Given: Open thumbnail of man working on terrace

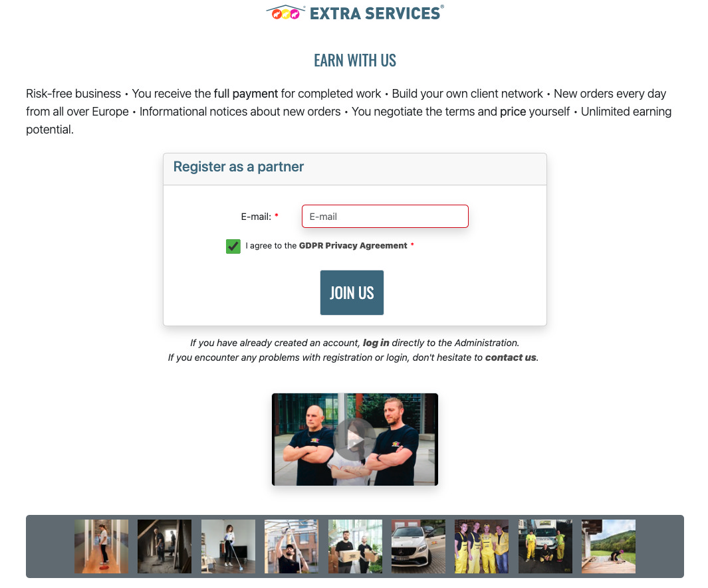Looking at the screenshot, I should [608, 546].
